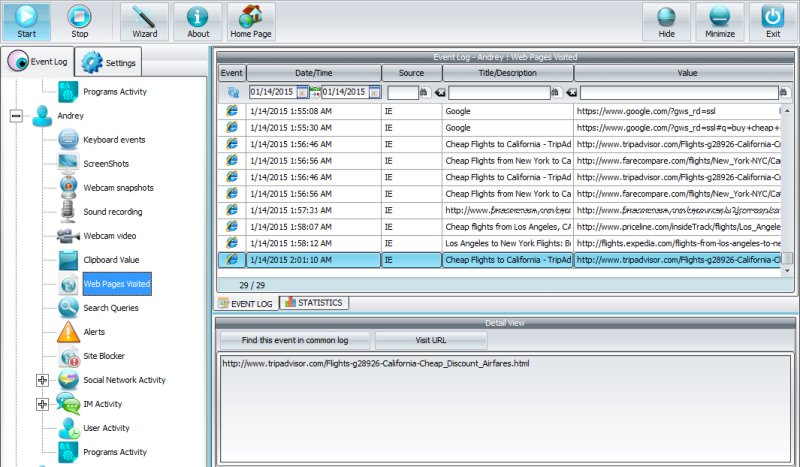The height and width of the screenshot is (467, 800).
Task: Open the STATISTICS tab
Action: tap(314, 303)
